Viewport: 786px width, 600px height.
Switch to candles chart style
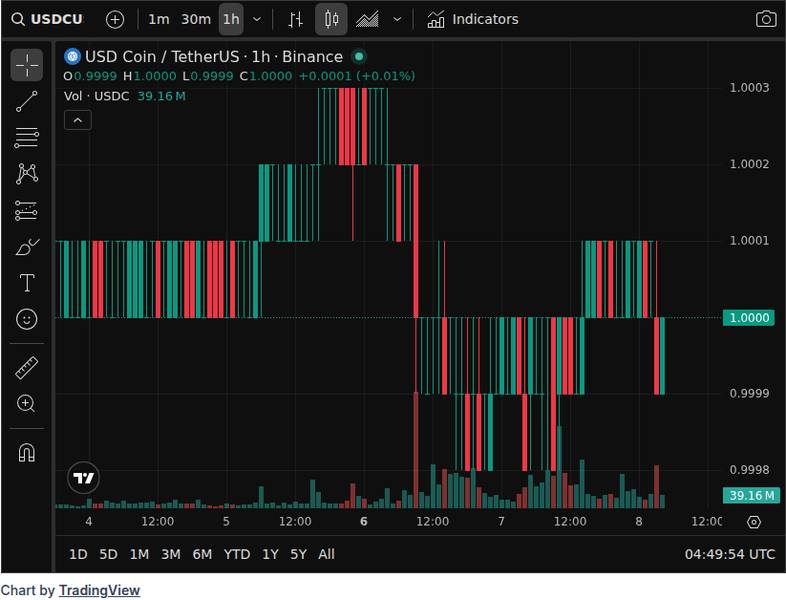coord(331,20)
